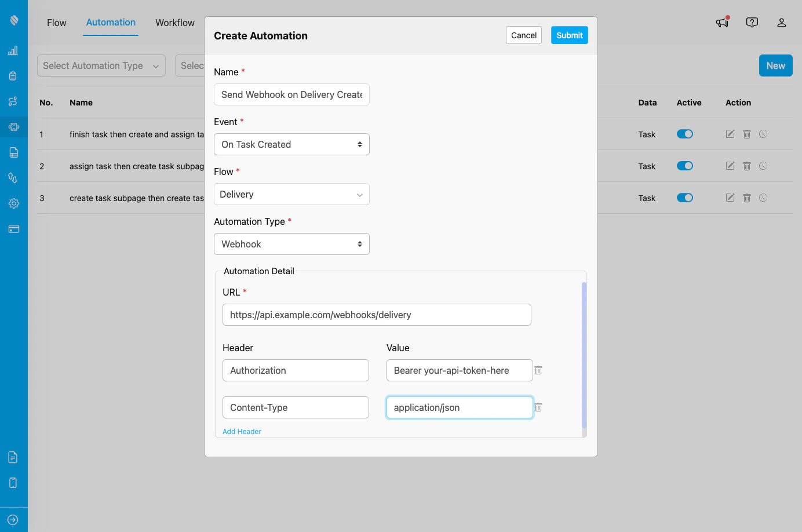Viewport: 802px width, 532px height.
Task: Open the Flow dropdown showing Delivery
Action: [291, 194]
